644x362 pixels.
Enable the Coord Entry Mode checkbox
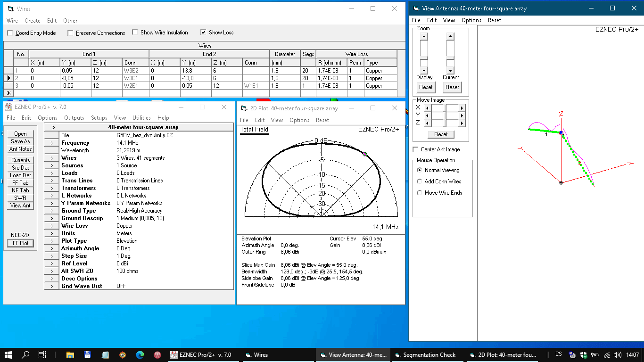point(10,33)
